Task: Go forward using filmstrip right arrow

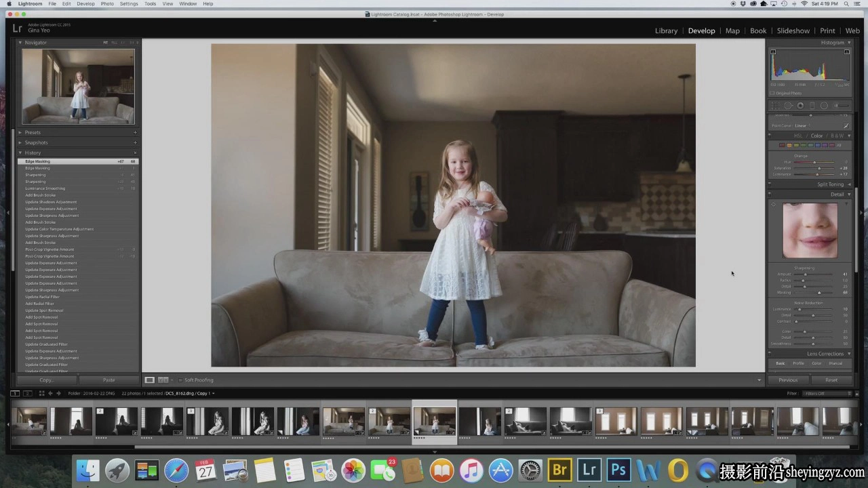Action: [58, 393]
